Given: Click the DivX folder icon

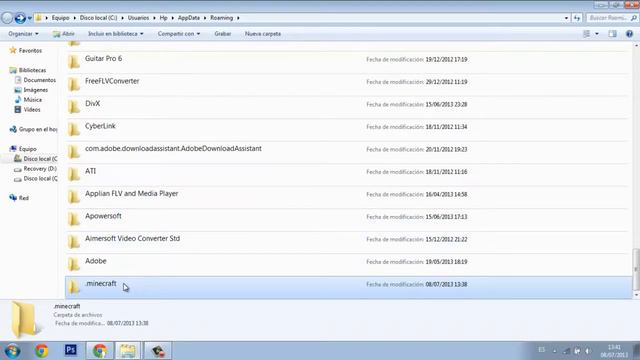Looking at the screenshot, I should [74, 107].
